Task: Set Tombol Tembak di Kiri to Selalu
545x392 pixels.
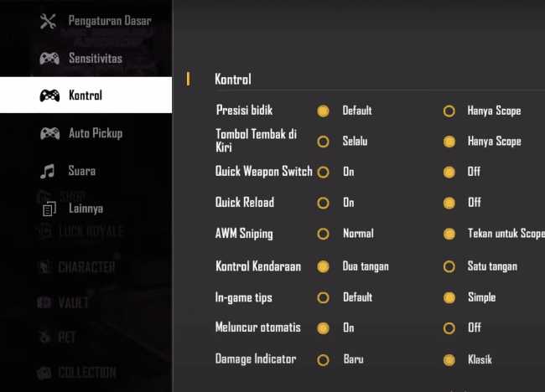Action: pyautogui.click(x=323, y=142)
